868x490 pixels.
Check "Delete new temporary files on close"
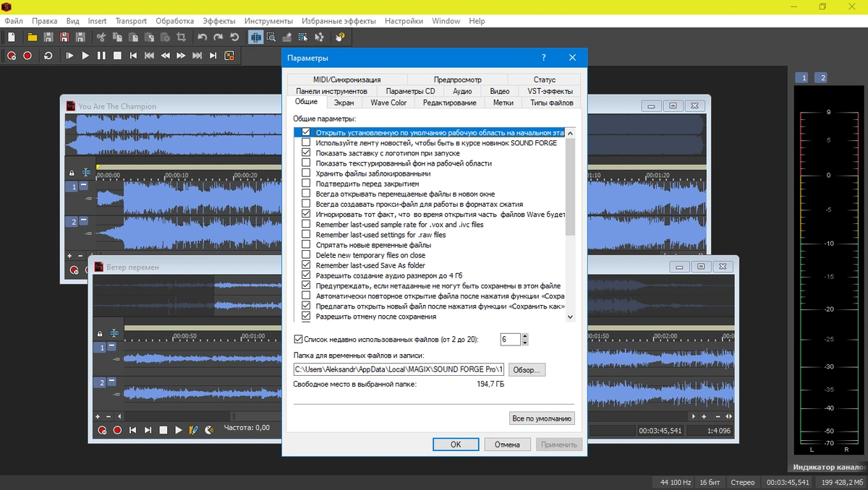tap(306, 255)
